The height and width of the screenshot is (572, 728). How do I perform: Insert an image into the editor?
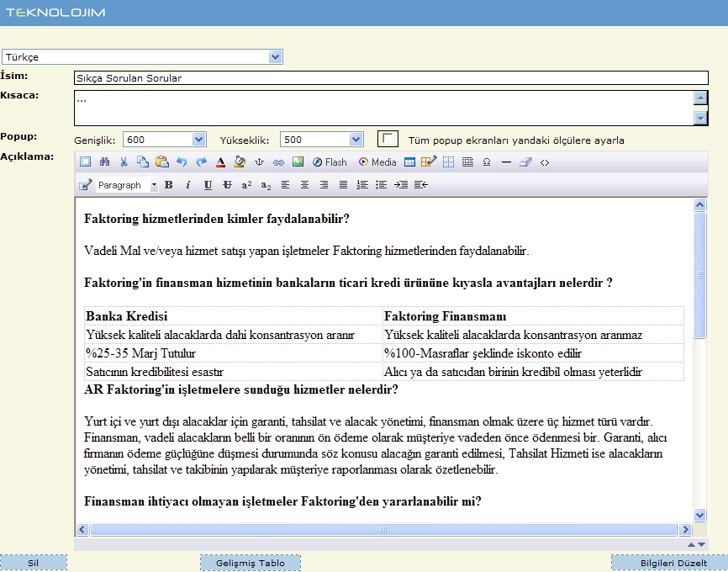pos(298,162)
